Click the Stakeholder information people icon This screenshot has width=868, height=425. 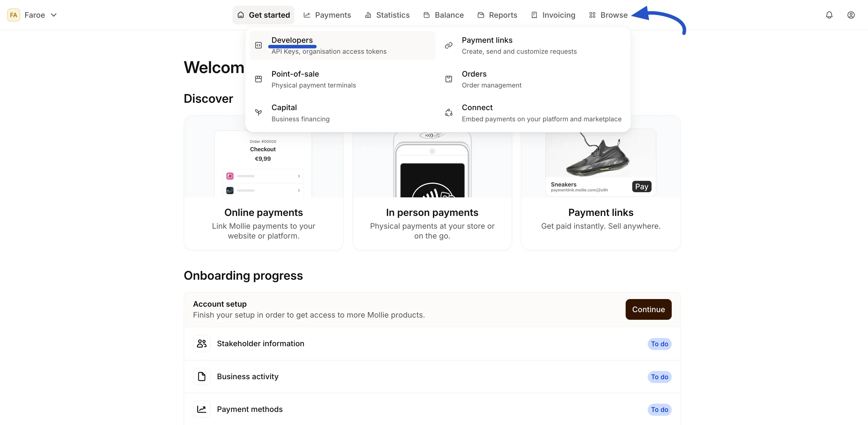pyautogui.click(x=201, y=343)
